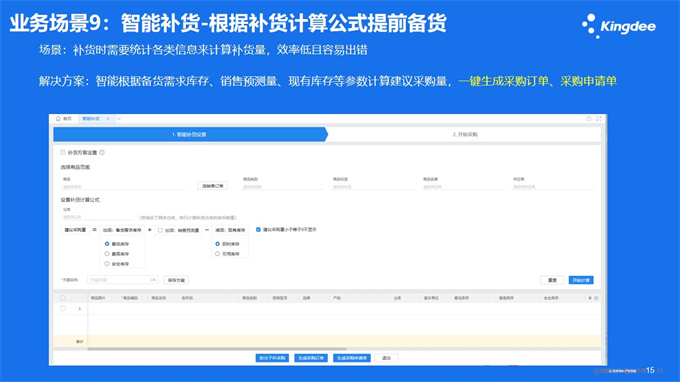680x382 pixels.
Task: Click the 产地 column header
Action: (337, 298)
